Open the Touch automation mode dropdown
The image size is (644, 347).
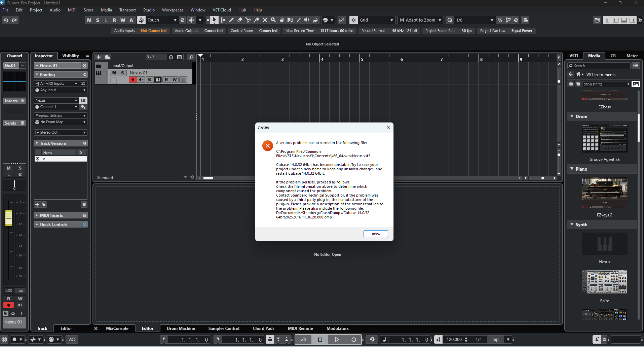tap(161, 20)
